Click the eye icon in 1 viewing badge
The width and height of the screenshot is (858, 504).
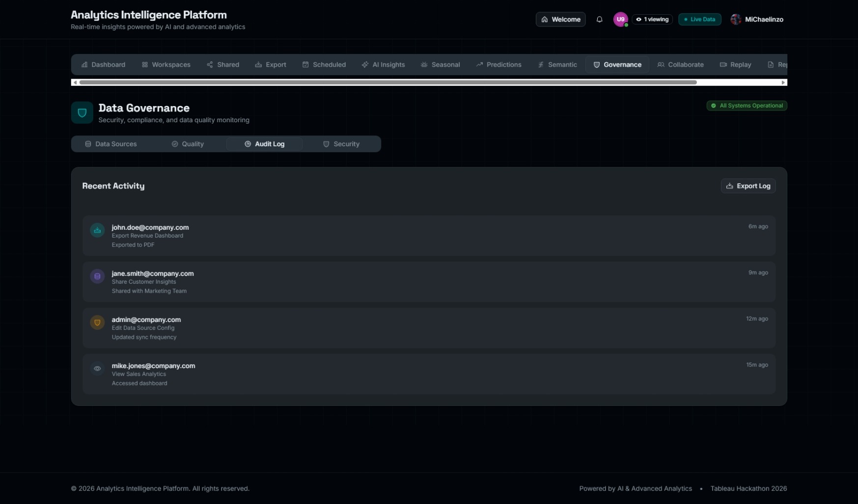(x=638, y=20)
